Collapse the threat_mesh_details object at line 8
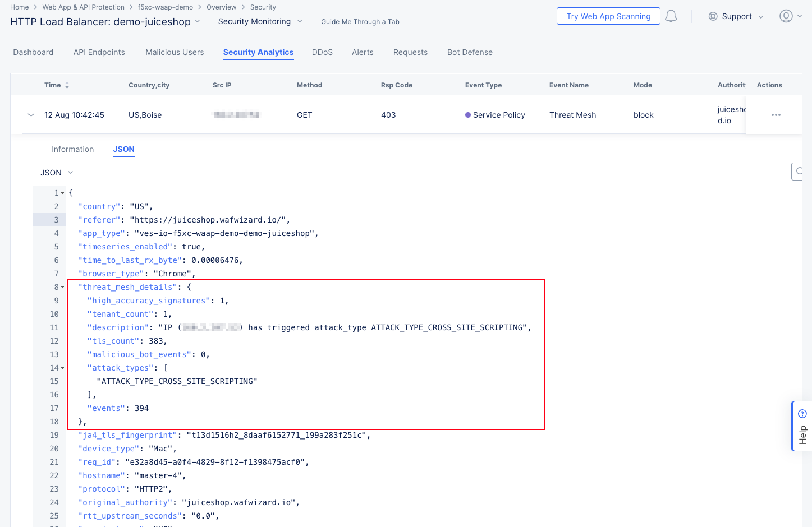The width and height of the screenshot is (812, 527). (62, 286)
